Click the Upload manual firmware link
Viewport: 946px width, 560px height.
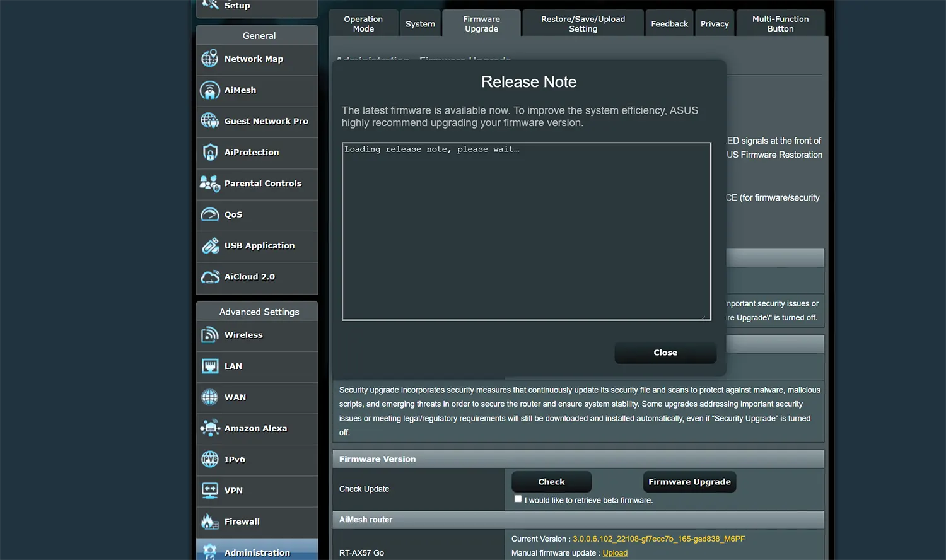click(x=615, y=553)
